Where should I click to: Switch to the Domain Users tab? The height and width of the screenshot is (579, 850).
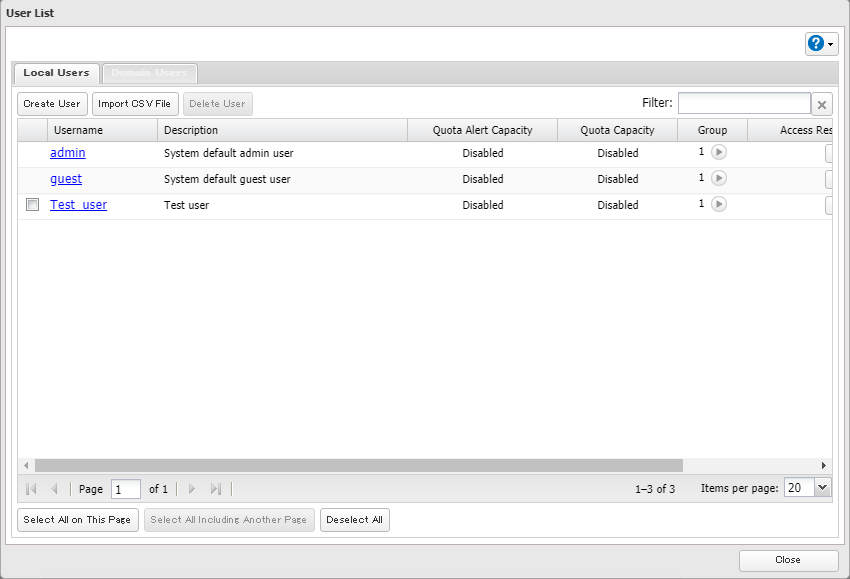pyautogui.click(x=149, y=73)
